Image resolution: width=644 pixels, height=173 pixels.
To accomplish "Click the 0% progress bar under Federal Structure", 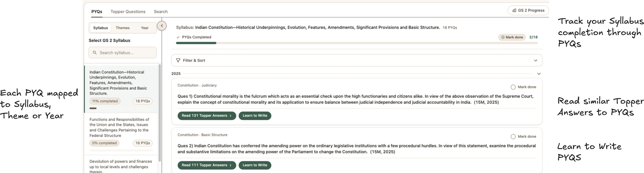I will coord(121,150).
